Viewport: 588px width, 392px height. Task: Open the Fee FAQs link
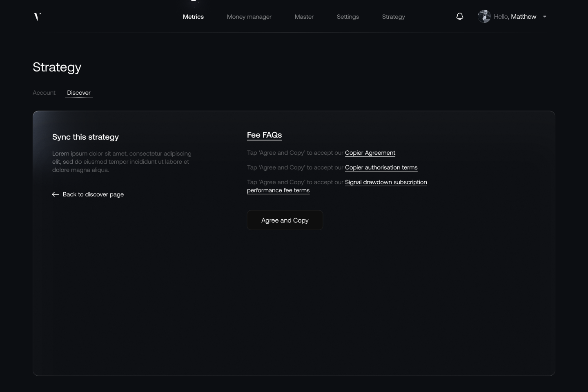point(265,135)
